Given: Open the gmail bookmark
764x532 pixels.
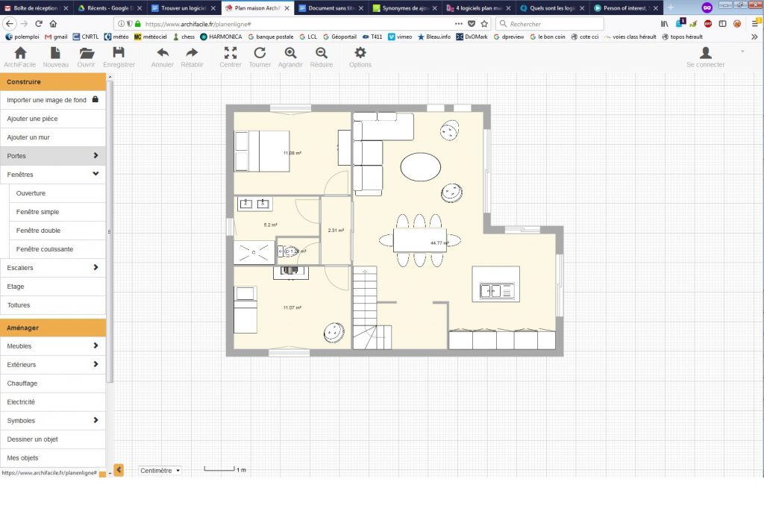Looking at the screenshot, I should click(x=56, y=37).
